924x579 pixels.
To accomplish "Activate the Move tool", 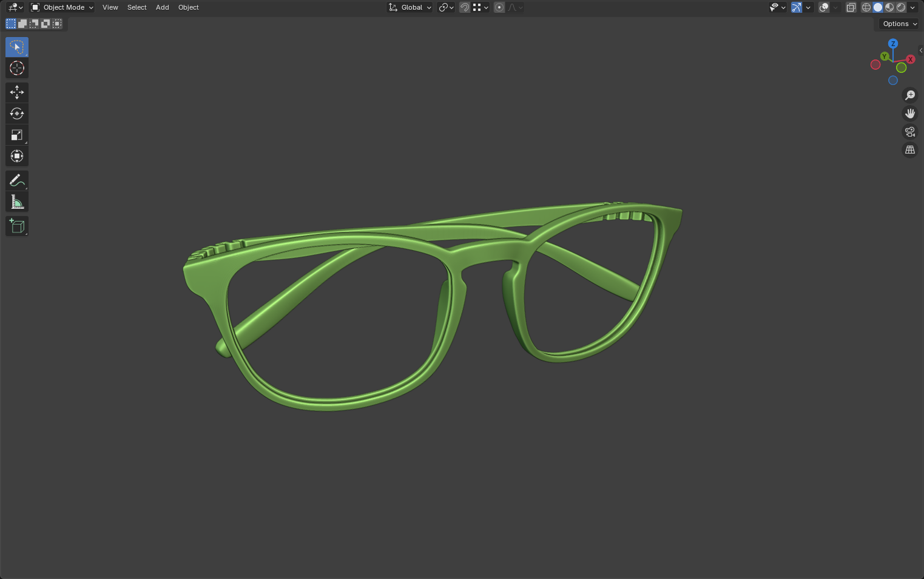I will [x=16, y=92].
